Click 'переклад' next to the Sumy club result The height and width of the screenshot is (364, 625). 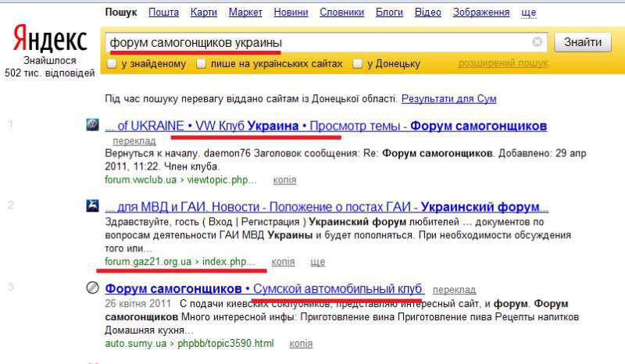point(455,290)
